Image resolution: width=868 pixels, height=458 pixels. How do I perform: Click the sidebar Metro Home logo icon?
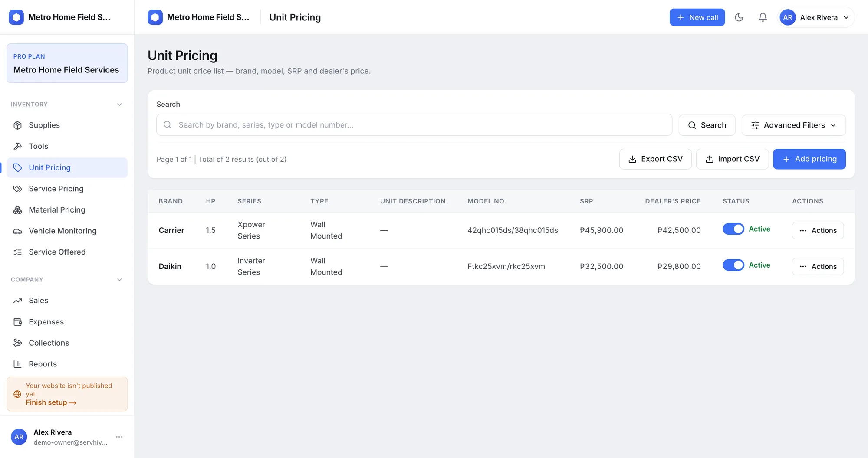pyautogui.click(x=16, y=17)
